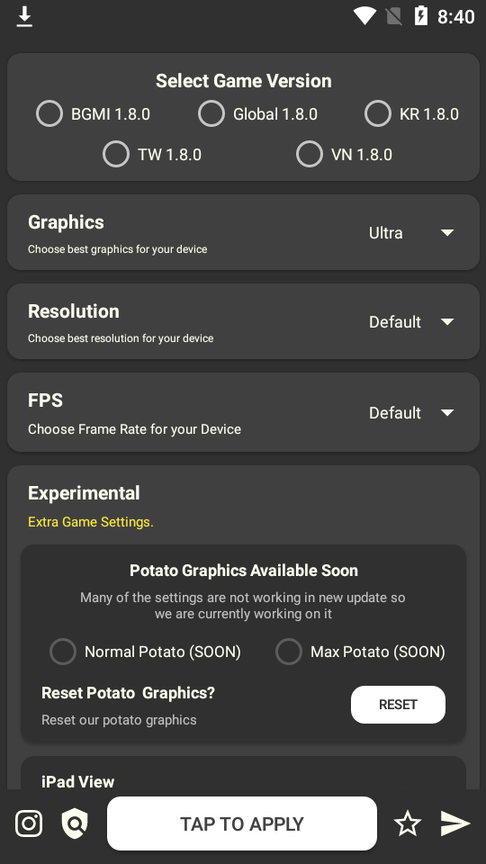Tap the shield search icon

pyautogui.click(x=75, y=824)
